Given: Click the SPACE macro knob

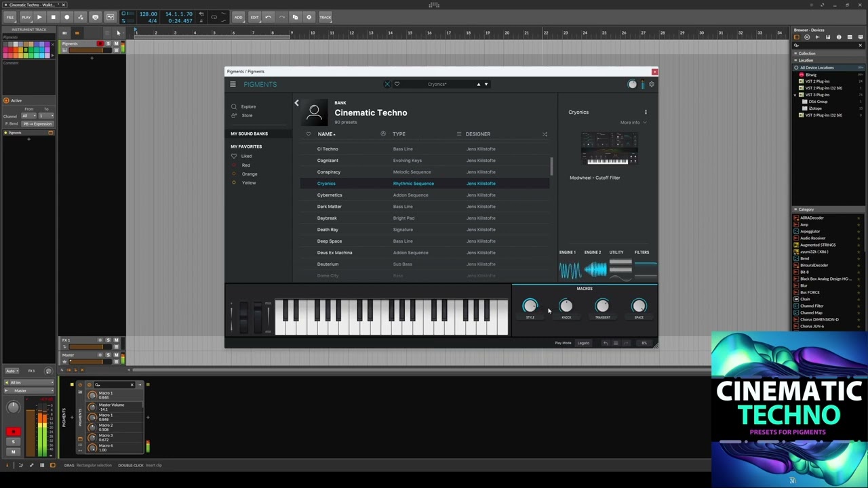Looking at the screenshot, I should click(639, 306).
